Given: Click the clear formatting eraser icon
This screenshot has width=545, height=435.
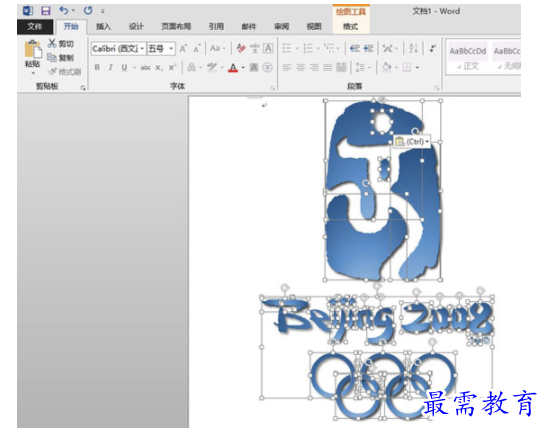Looking at the screenshot, I should (241, 48).
